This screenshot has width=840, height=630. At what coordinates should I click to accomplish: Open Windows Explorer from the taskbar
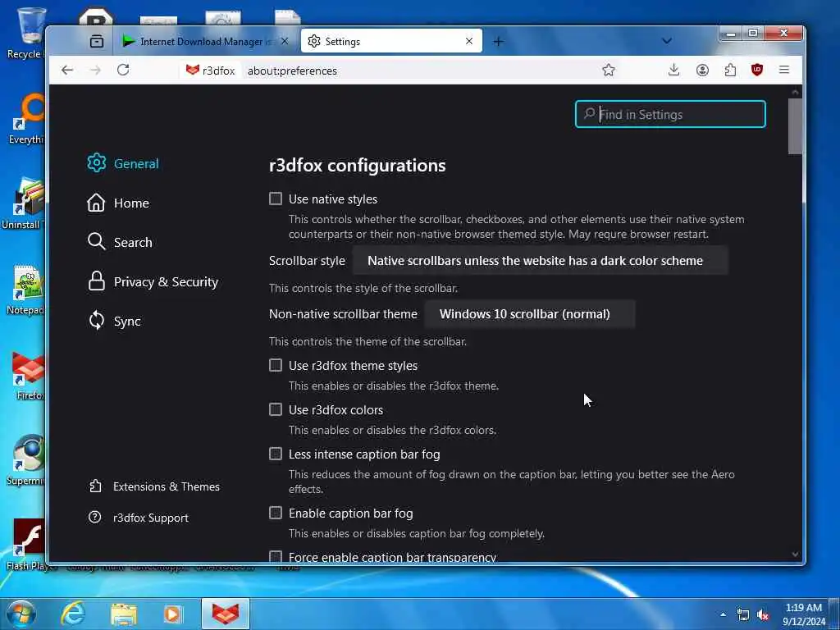pyautogui.click(x=124, y=614)
